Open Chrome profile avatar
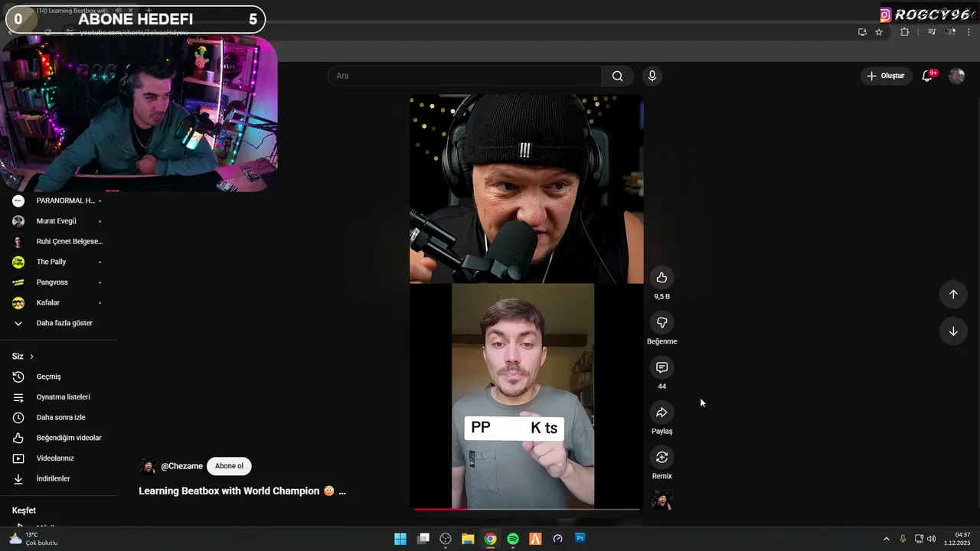 click(951, 32)
